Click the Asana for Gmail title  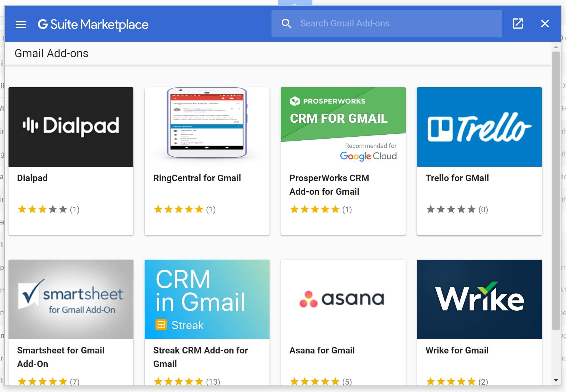[322, 350]
